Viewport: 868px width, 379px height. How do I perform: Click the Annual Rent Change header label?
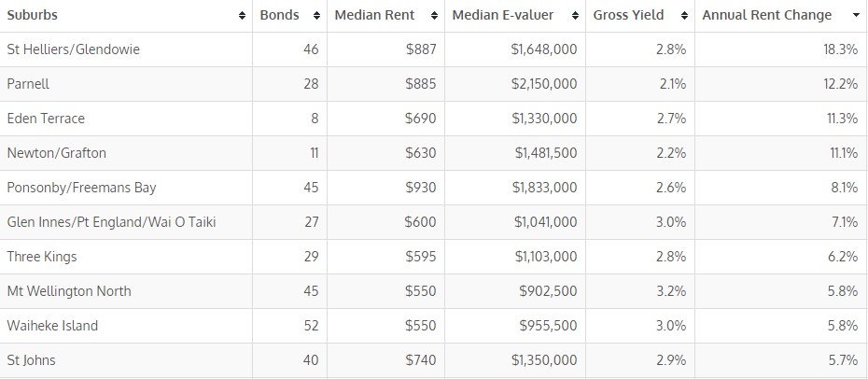pyautogui.click(x=766, y=16)
